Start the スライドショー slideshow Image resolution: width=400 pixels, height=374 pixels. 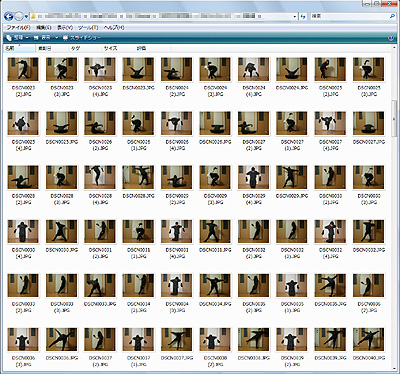tap(82, 38)
